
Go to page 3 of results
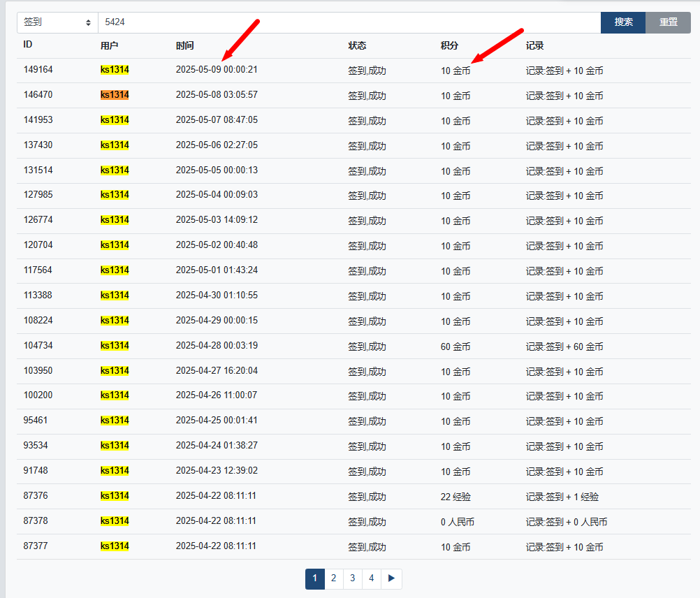click(x=353, y=578)
